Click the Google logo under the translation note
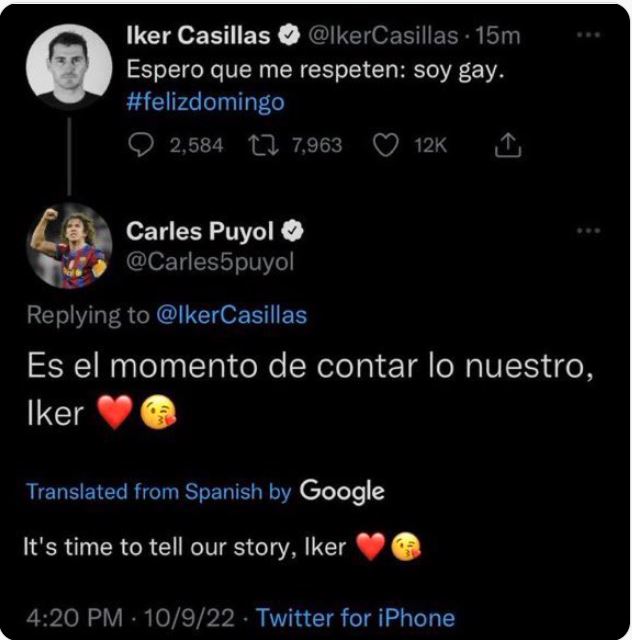Viewport: 632px width, 640px height. 341,491
